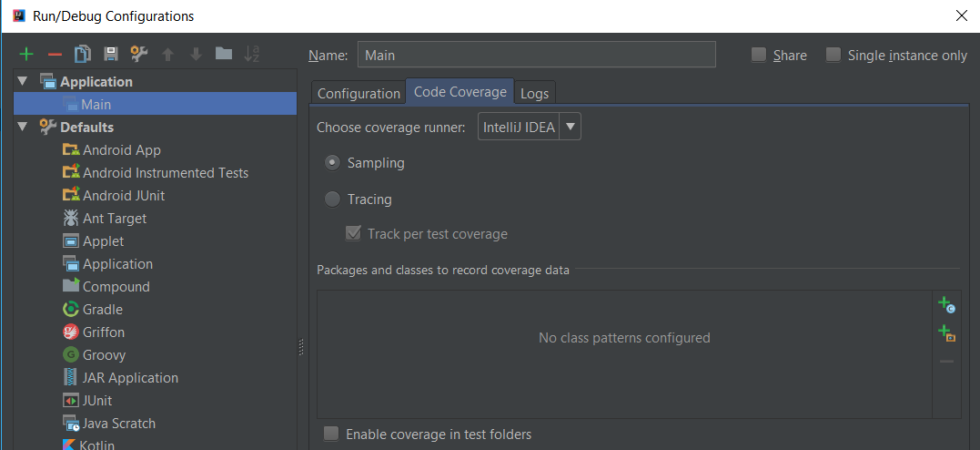Click 'Packages and classes to record coverage data' label
This screenshot has width=980, height=450.
[443, 271]
